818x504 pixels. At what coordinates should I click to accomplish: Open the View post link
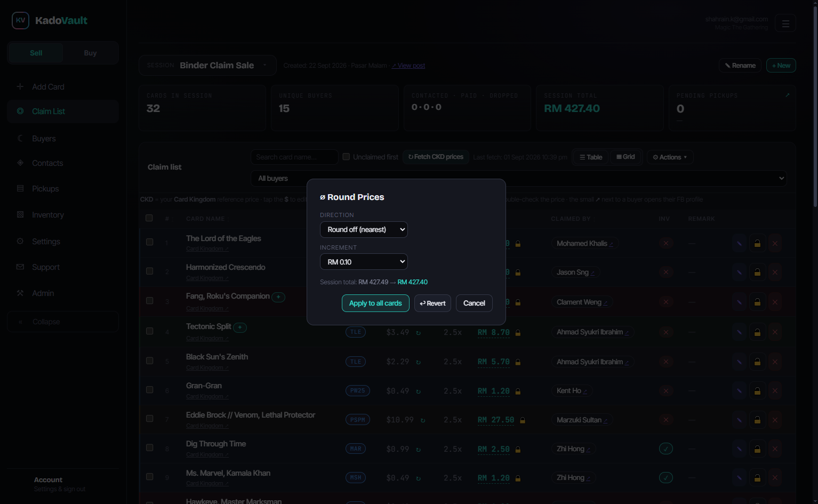(x=408, y=66)
